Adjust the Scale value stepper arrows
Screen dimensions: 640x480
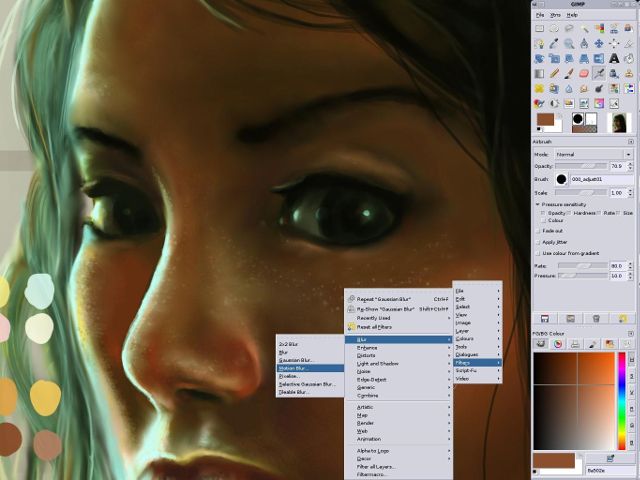coord(630,193)
